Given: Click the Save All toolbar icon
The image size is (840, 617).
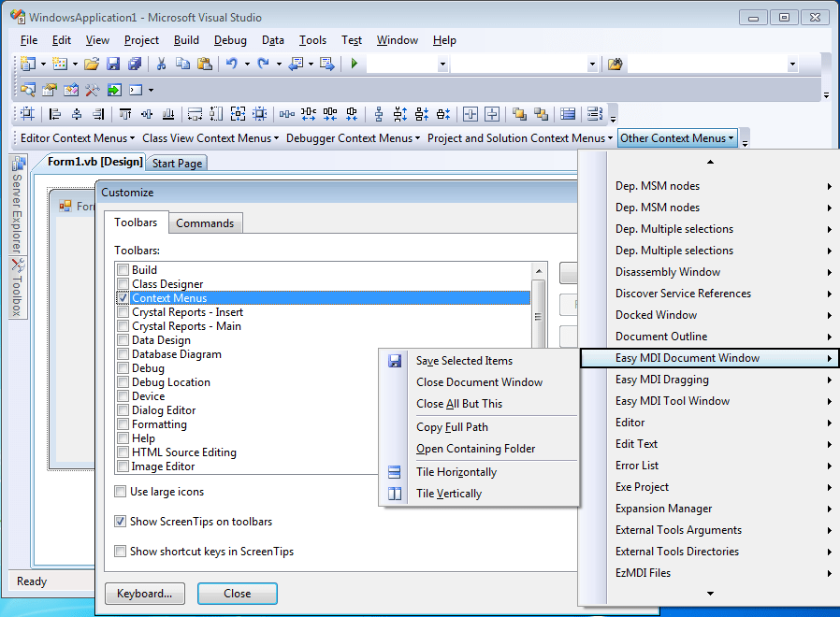Looking at the screenshot, I should pos(136,64).
